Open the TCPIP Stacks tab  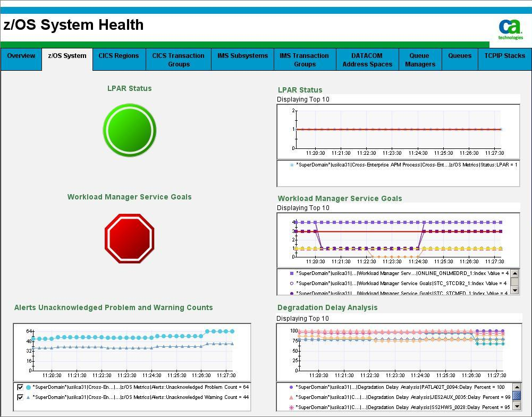pyautogui.click(x=505, y=59)
